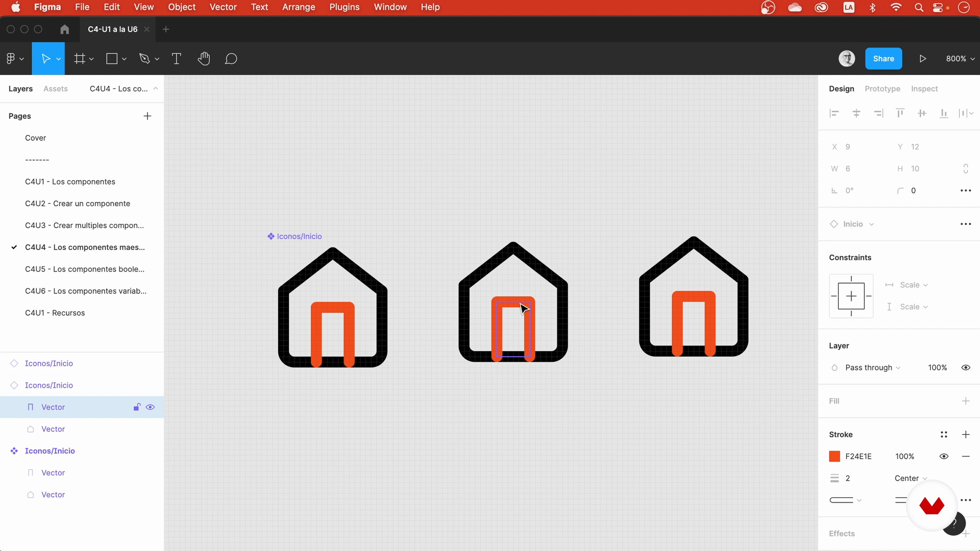Toggle constrain proportions lock icon
980x551 pixels.
coord(966,168)
